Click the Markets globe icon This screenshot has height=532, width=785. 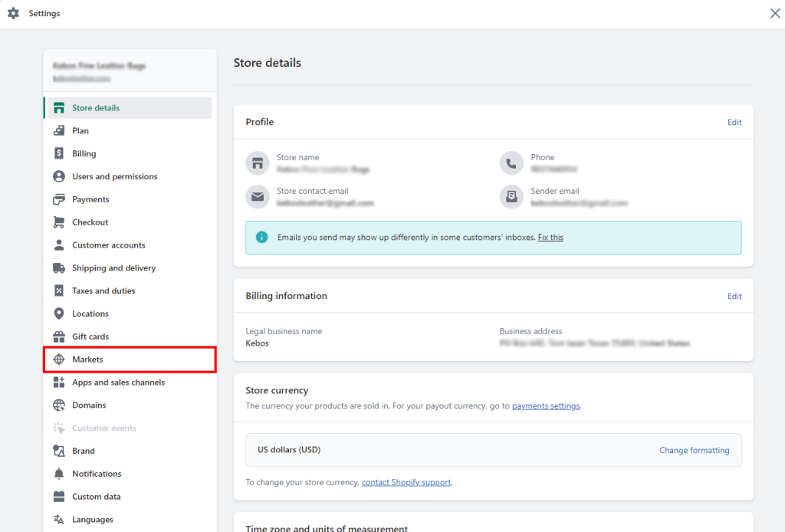click(59, 360)
